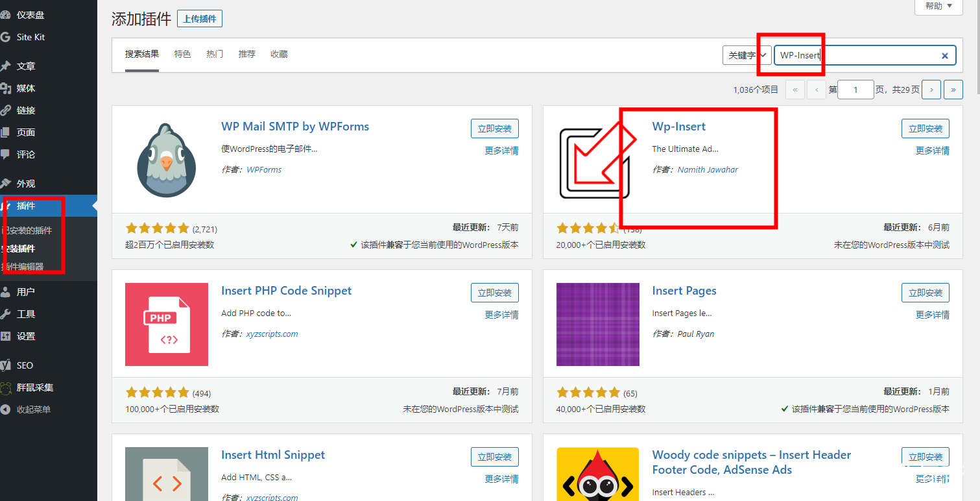Click the Insert Pages five-star rating
This screenshot has height=501, width=980.
pyautogui.click(x=588, y=393)
